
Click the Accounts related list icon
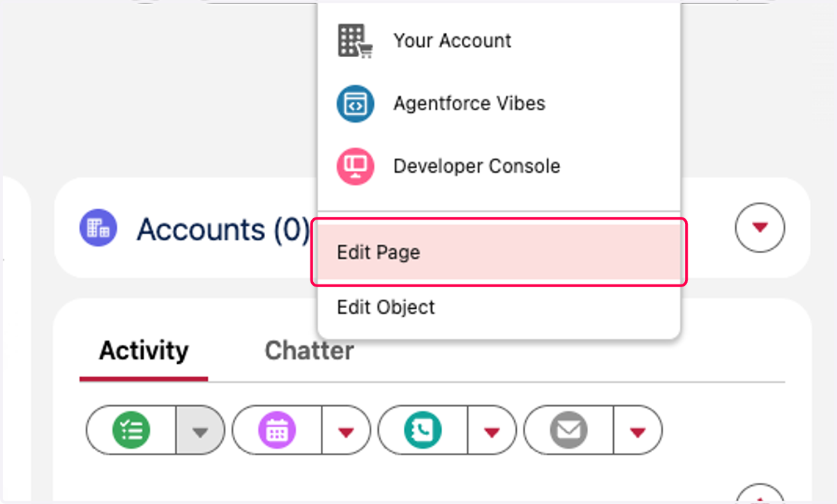98,228
